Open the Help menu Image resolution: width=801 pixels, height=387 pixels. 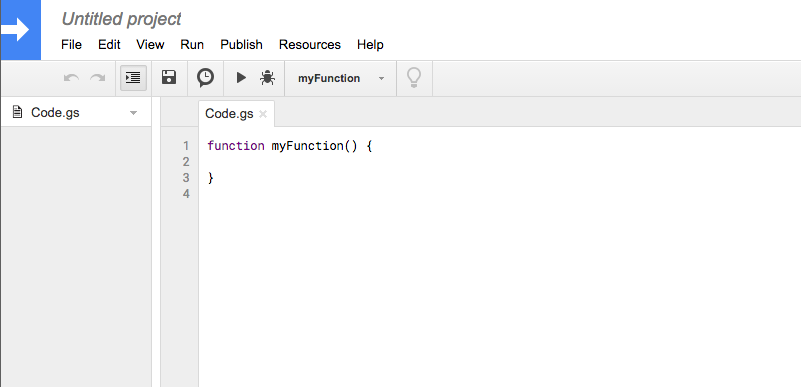[370, 45]
